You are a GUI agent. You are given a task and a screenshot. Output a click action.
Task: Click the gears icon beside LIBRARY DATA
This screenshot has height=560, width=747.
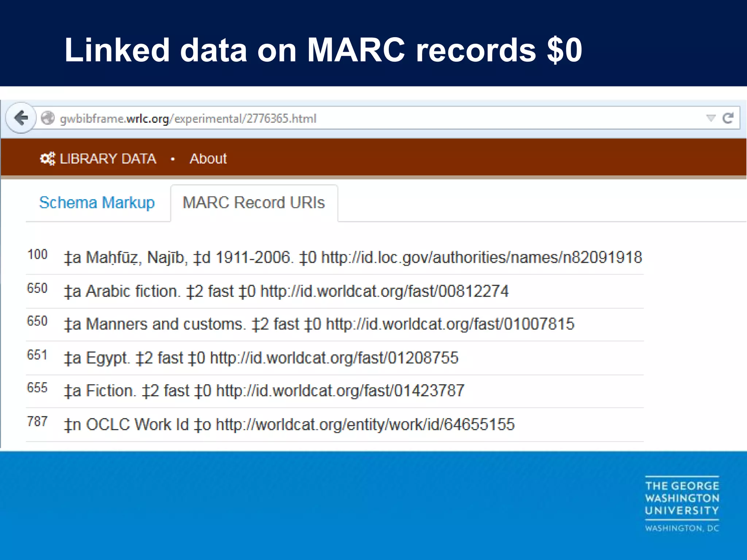click(47, 159)
